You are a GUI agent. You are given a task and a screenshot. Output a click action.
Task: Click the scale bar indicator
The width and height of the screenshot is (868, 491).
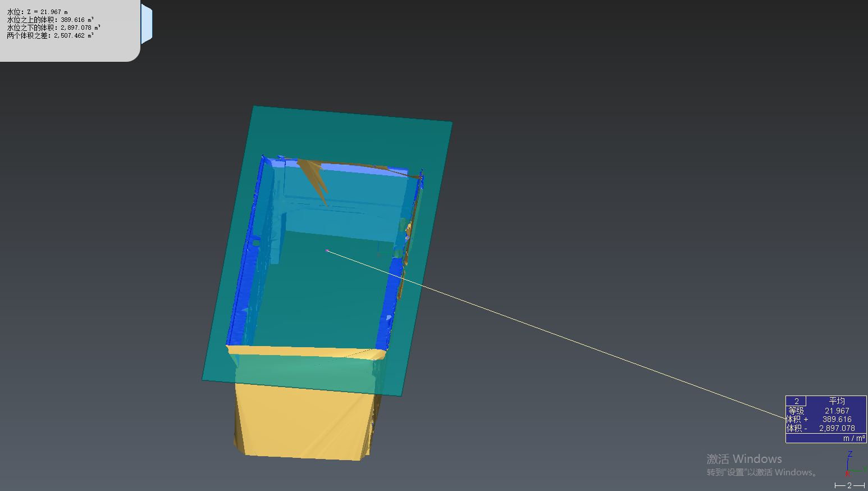click(x=849, y=485)
